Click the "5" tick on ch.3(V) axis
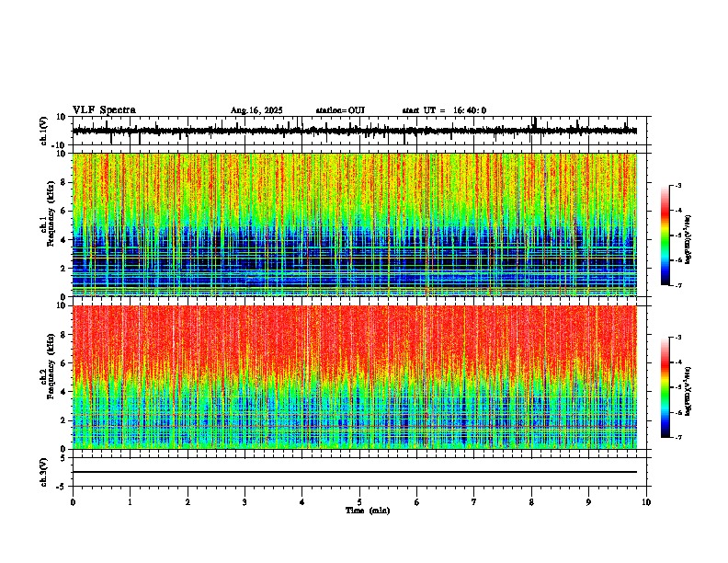The image size is (728, 563). coord(63,458)
